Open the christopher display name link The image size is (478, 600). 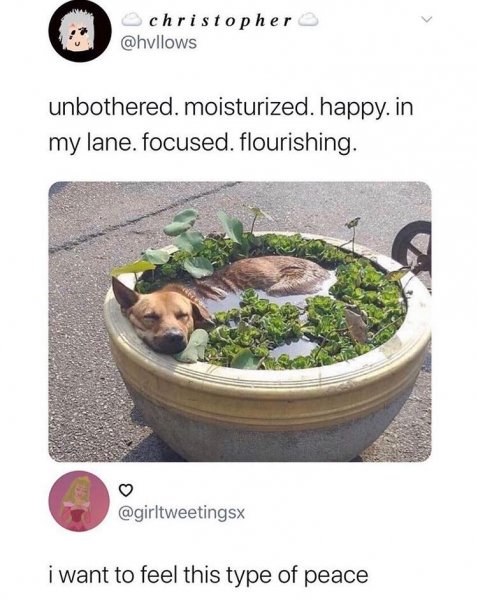point(220,21)
